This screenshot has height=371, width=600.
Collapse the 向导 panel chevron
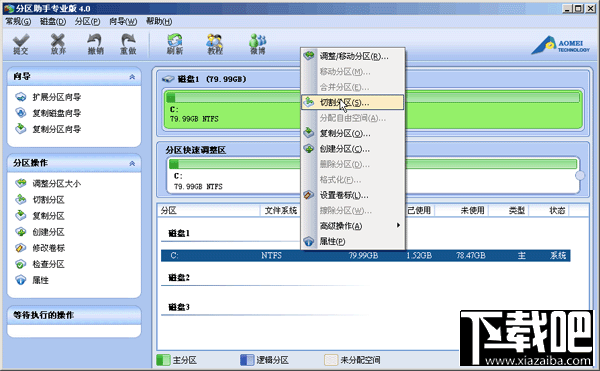point(132,77)
